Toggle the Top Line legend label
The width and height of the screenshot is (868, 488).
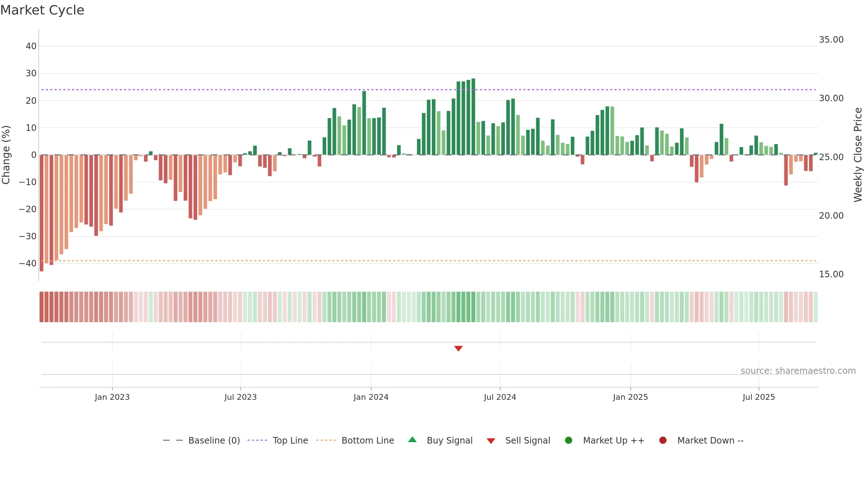coord(290,440)
